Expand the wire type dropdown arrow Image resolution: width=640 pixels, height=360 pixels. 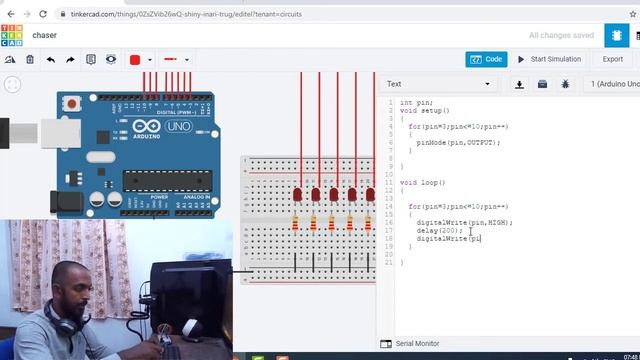point(187,60)
